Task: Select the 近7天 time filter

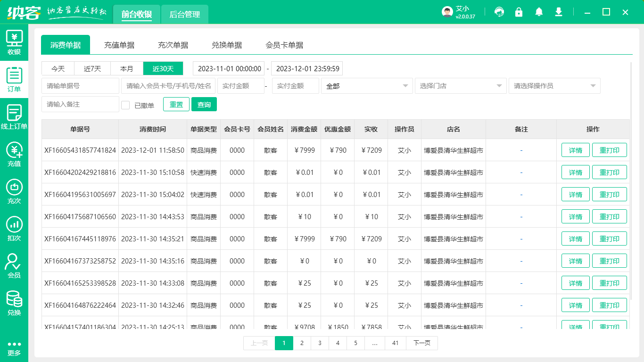Action: pos(92,68)
